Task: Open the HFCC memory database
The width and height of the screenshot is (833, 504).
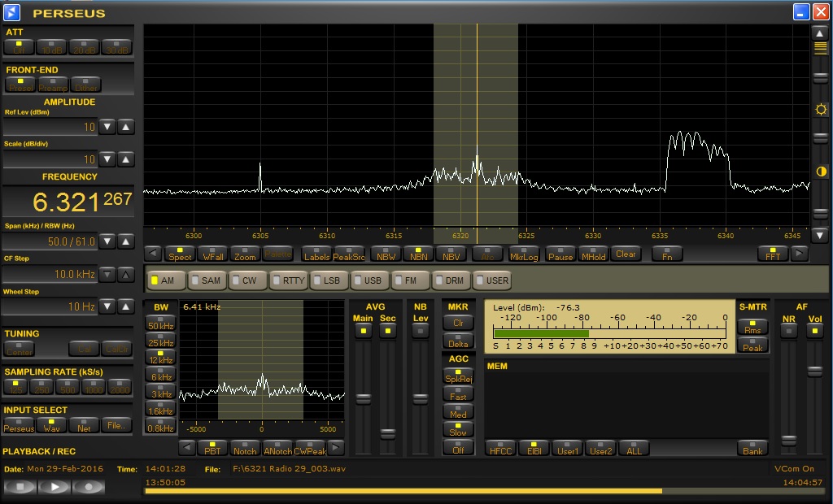Action: pos(500,448)
